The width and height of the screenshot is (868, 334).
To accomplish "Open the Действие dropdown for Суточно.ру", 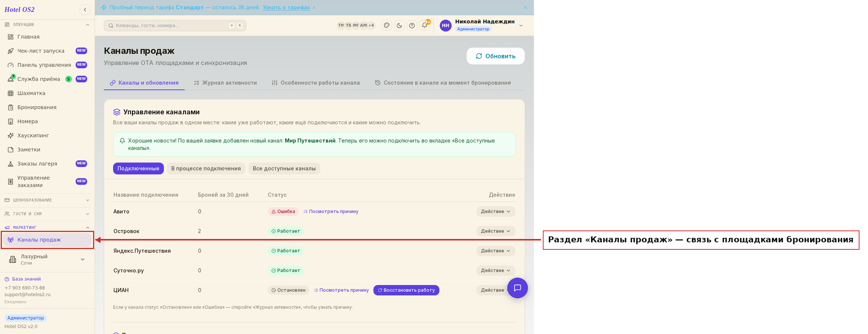I will (x=496, y=271).
